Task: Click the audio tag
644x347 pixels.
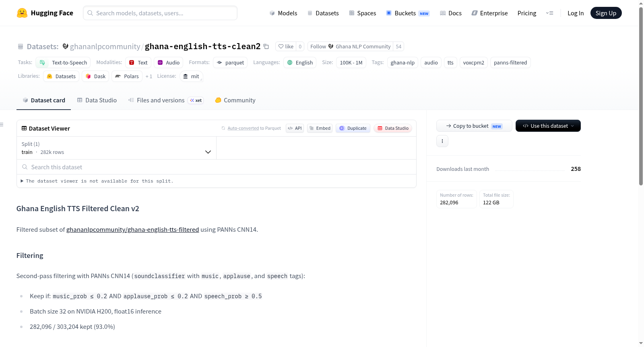Action: click(x=431, y=62)
